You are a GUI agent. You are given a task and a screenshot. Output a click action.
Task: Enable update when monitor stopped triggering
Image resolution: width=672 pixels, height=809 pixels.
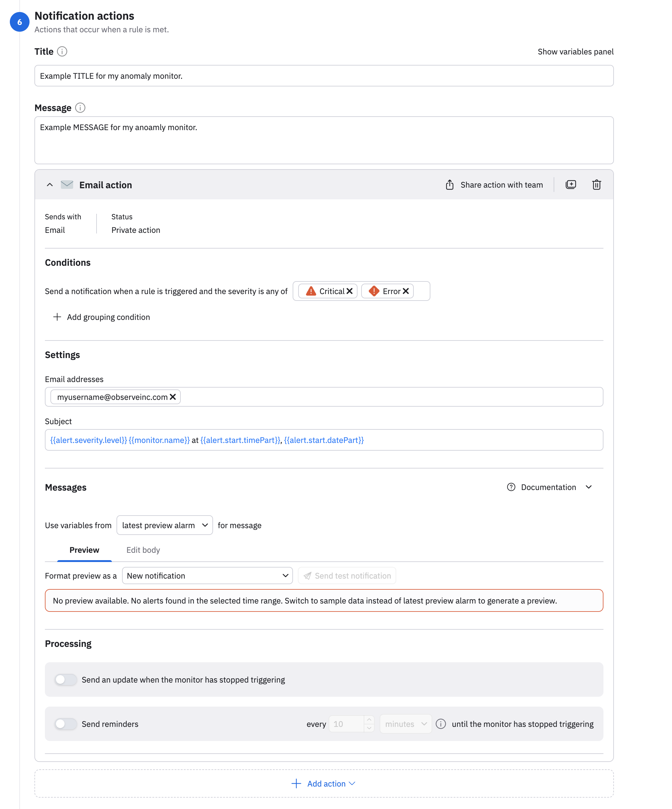[x=65, y=679]
